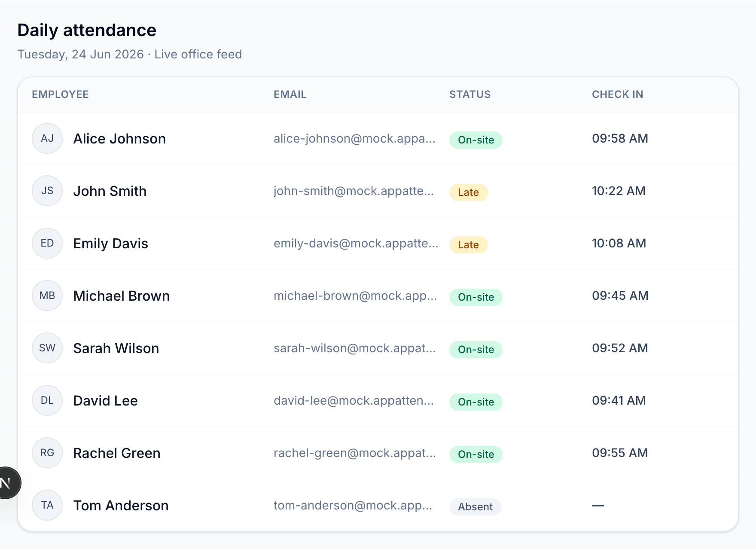
Task: Click Rachel Green's On-site status badge
Action: coord(476,454)
